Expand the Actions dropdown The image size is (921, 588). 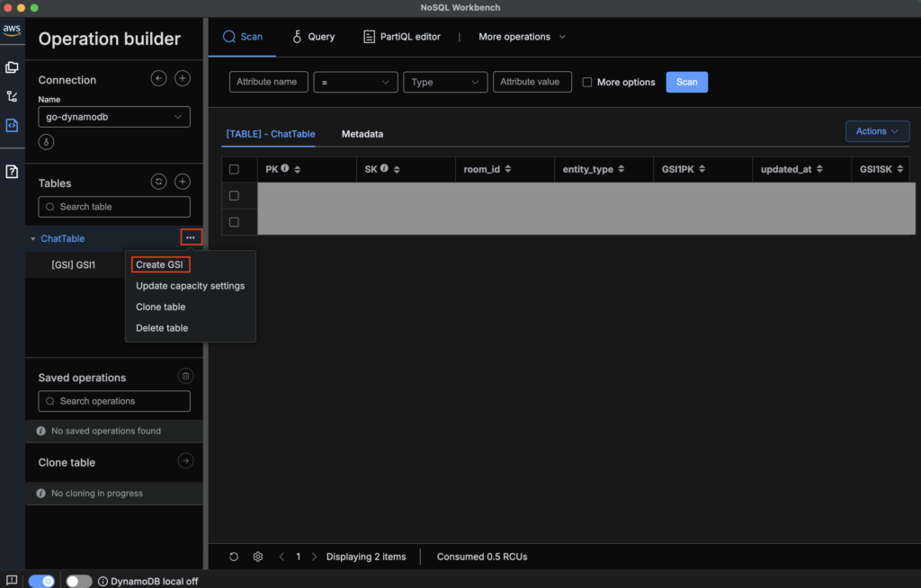tap(876, 131)
